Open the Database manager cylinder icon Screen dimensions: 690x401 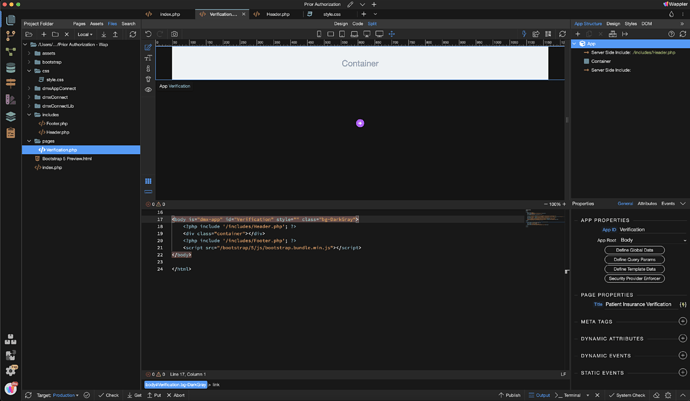(x=11, y=67)
